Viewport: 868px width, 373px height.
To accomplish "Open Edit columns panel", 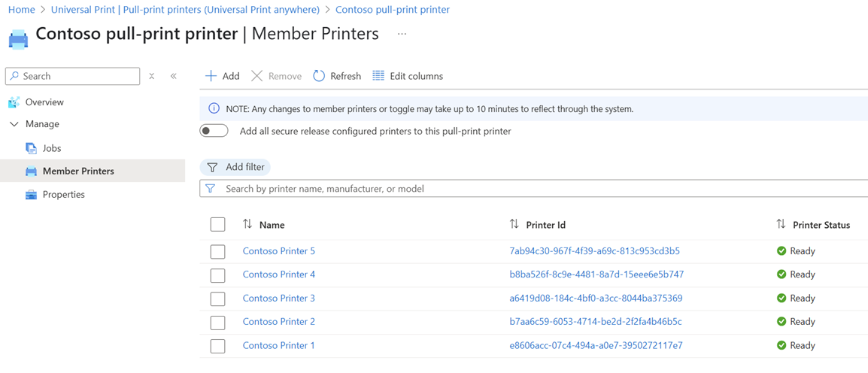I will coord(408,76).
